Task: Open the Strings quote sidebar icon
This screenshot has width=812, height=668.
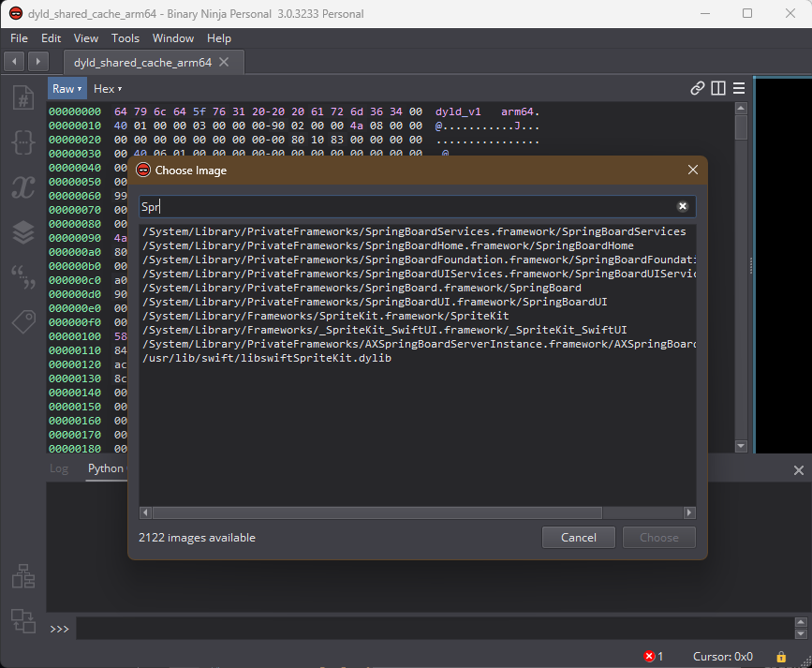Action: [x=23, y=277]
